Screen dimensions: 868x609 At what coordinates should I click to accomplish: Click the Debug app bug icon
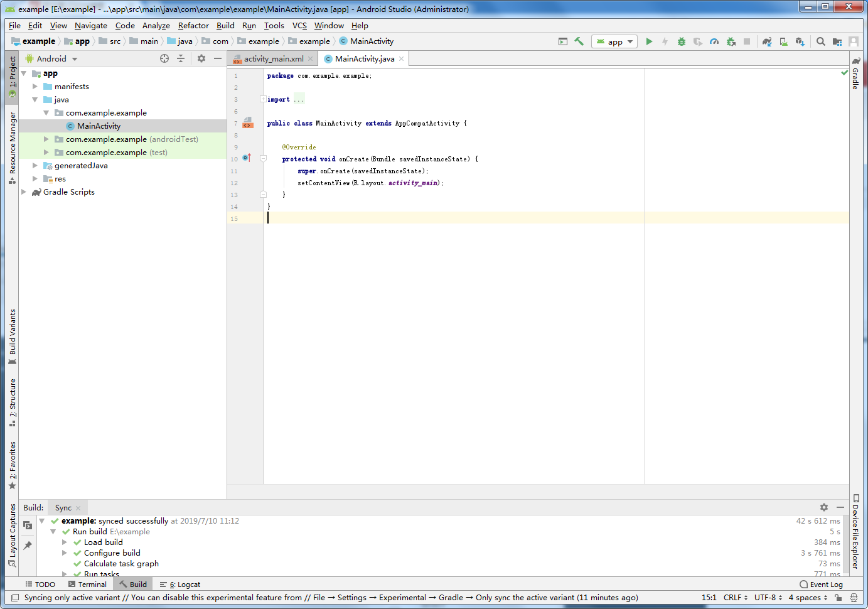[682, 41]
